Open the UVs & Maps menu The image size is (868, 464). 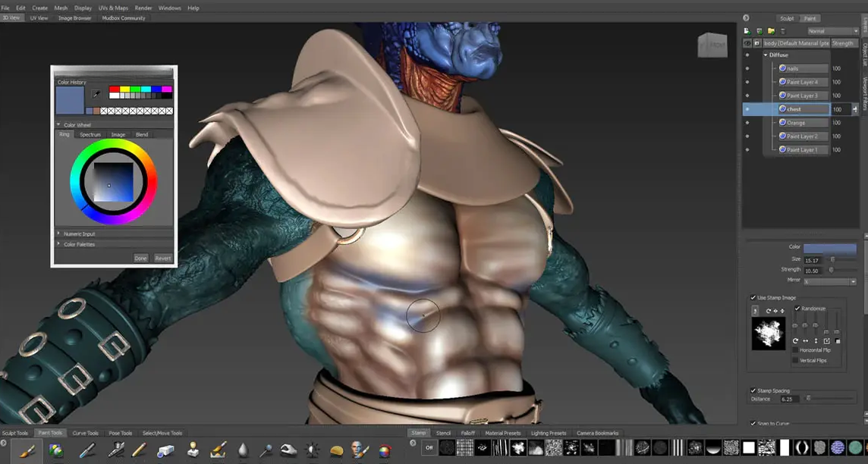tap(113, 8)
